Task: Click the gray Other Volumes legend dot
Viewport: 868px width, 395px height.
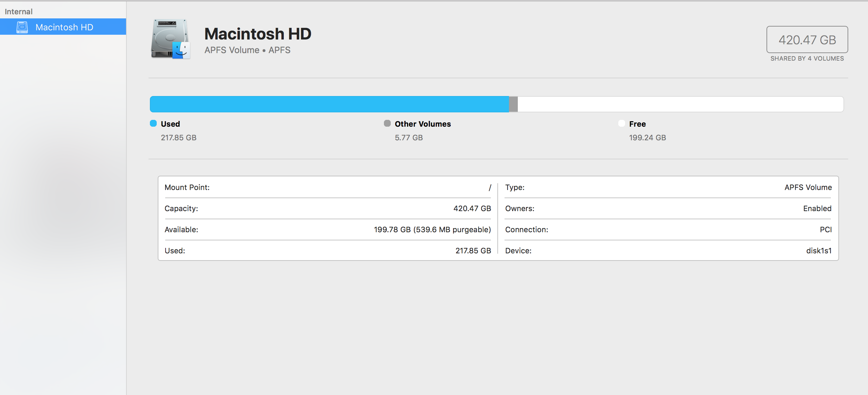Action: tap(387, 123)
